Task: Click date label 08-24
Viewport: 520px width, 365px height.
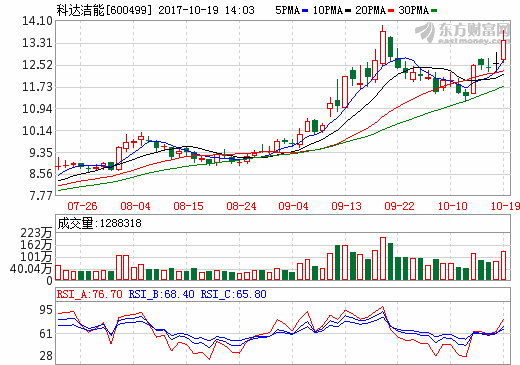Action: pyautogui.click(x=241, y=206)
